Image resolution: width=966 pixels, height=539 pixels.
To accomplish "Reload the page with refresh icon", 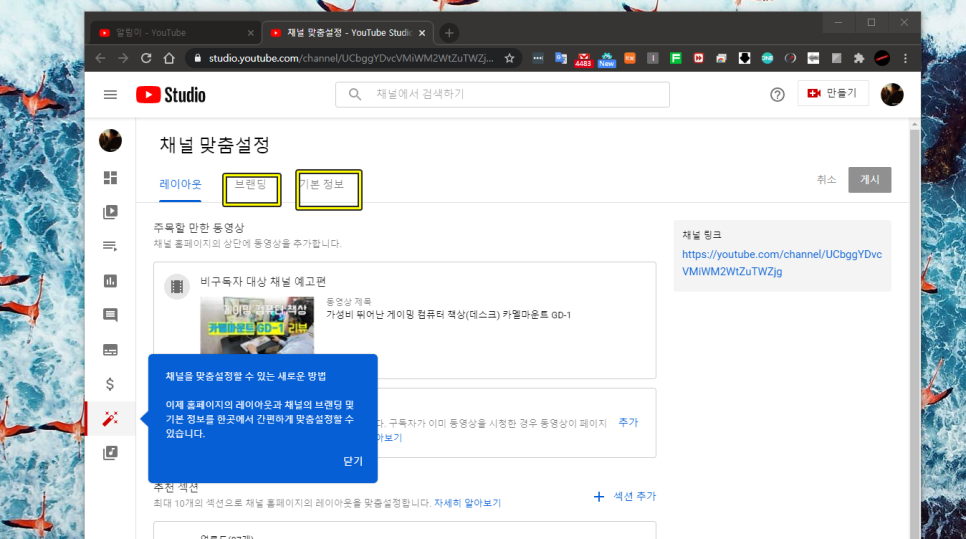I will pos(146,58).
